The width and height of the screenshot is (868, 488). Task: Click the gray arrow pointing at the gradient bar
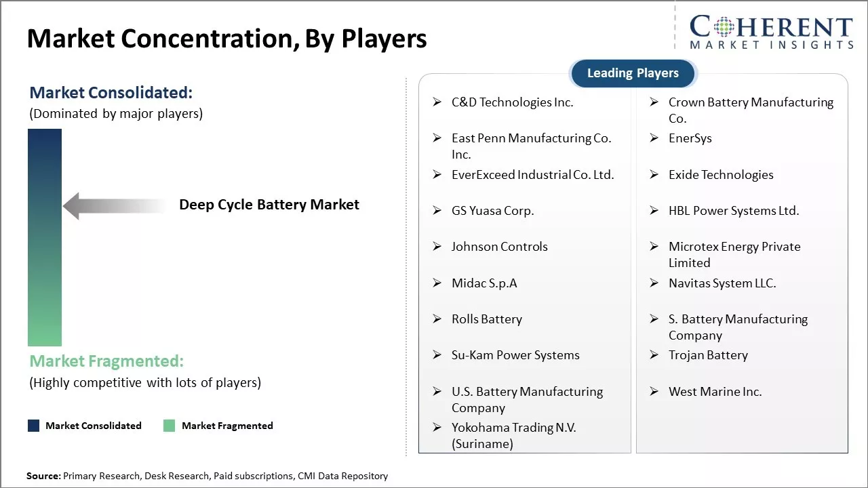[x=114, y=205]
